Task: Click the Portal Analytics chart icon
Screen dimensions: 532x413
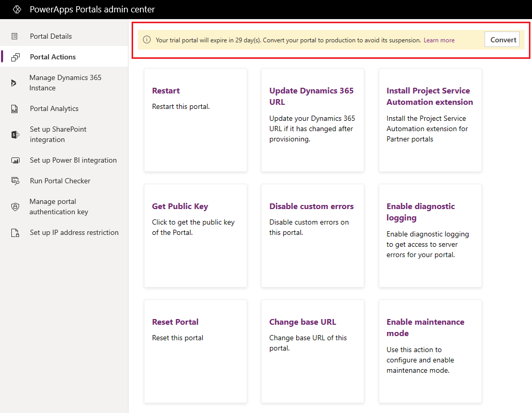Action: (x=14, y=108)
